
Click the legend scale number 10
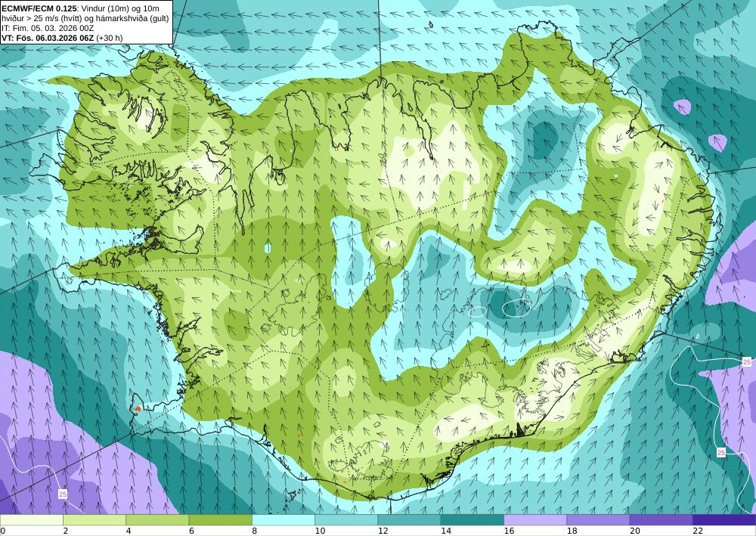[320, 531]
